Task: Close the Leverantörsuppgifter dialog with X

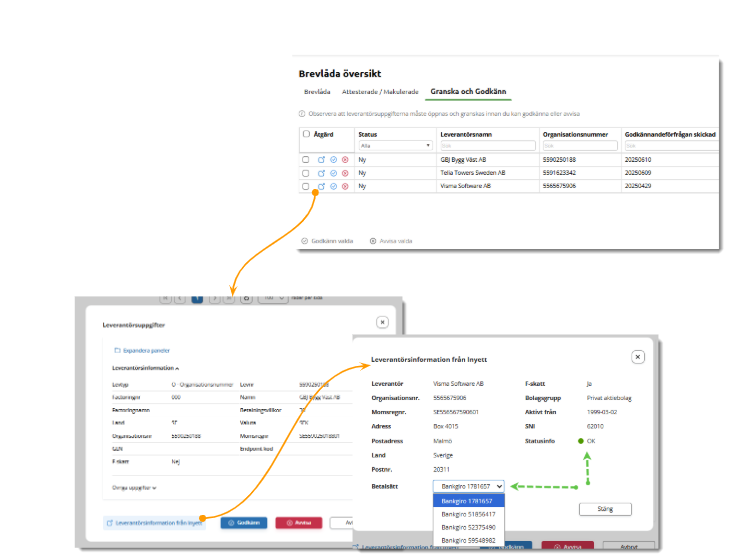Action: (382, 323)
